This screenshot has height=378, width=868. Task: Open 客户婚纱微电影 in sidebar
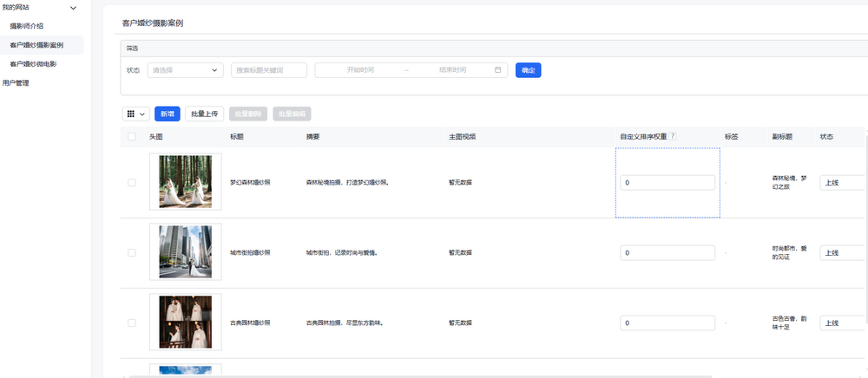pos(33,64)
